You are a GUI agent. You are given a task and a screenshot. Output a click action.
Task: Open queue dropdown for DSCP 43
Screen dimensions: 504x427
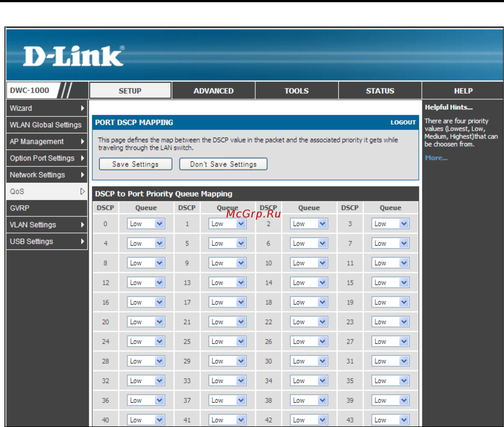pyautogui.click(x=390, y=420)
